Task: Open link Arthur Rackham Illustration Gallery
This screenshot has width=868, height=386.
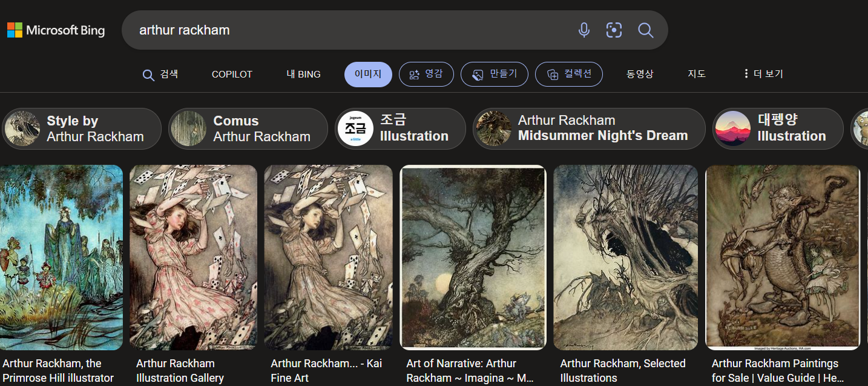Action: click(180, 370)
